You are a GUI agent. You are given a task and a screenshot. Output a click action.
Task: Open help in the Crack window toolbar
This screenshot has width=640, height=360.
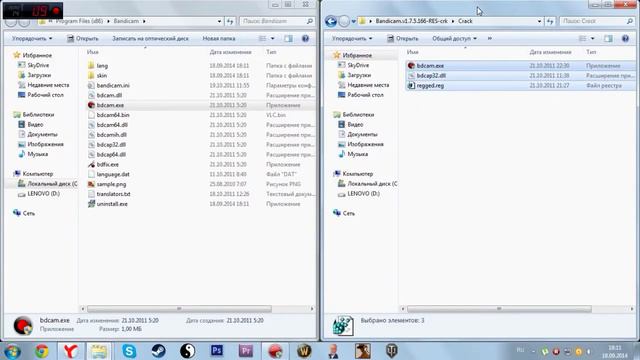[x=625, y=38]
